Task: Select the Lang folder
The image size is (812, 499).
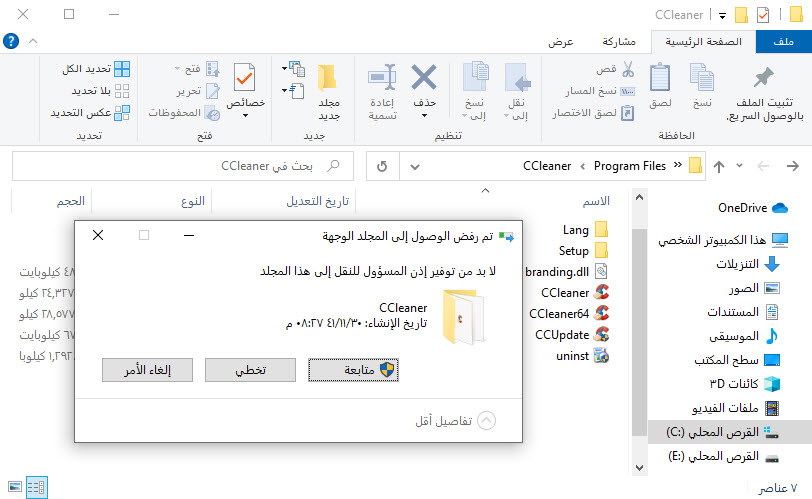Action: point(585,229)
